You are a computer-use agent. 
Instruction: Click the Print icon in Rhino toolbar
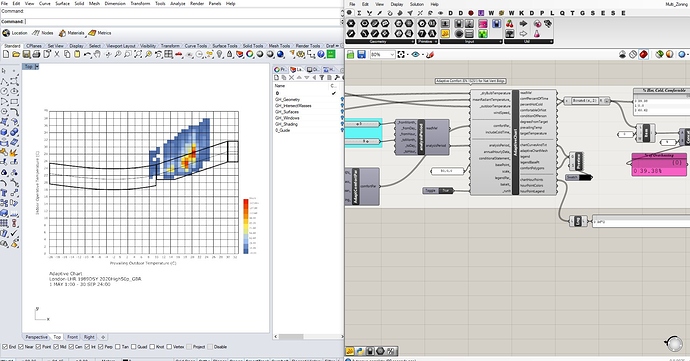coord(37,54)
